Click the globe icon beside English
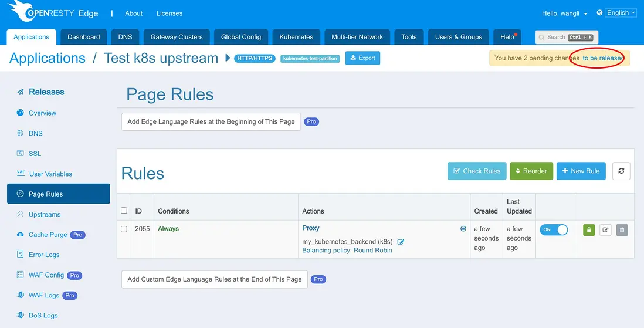The image size is (644, 328). (599, 13)
